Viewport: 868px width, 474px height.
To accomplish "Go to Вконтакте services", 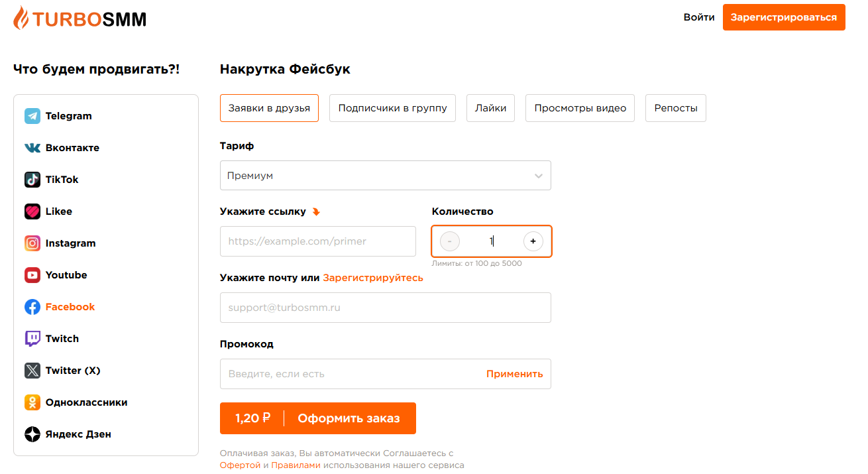I will pyautogui.click(x=72, y=148).
